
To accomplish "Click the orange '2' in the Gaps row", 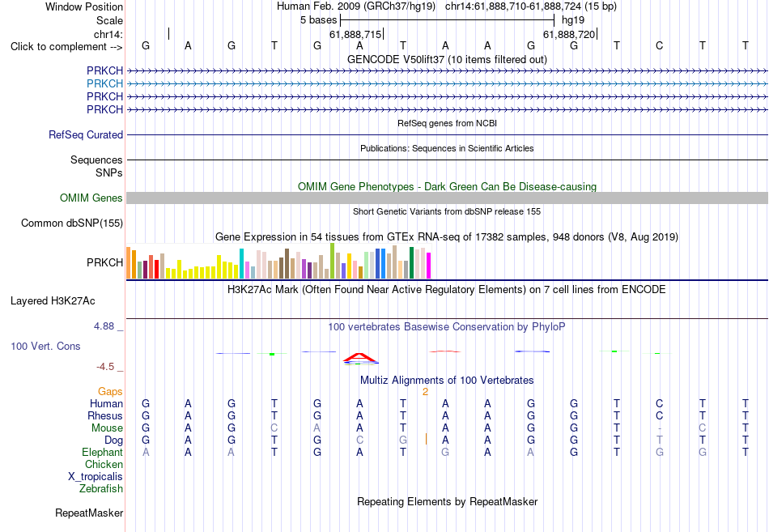I will pyautogui.click(x=425, y=392).
